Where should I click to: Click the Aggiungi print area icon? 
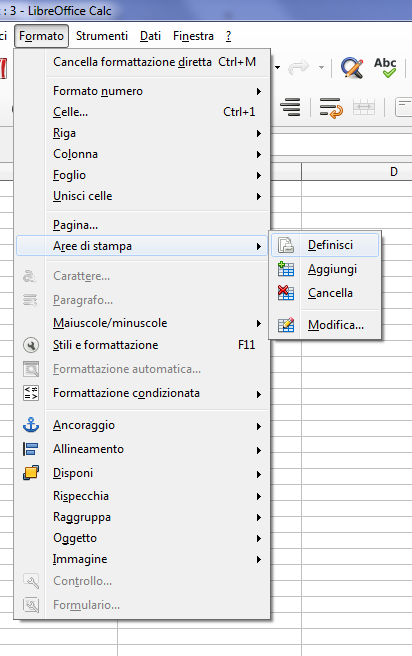coord(286,269)
